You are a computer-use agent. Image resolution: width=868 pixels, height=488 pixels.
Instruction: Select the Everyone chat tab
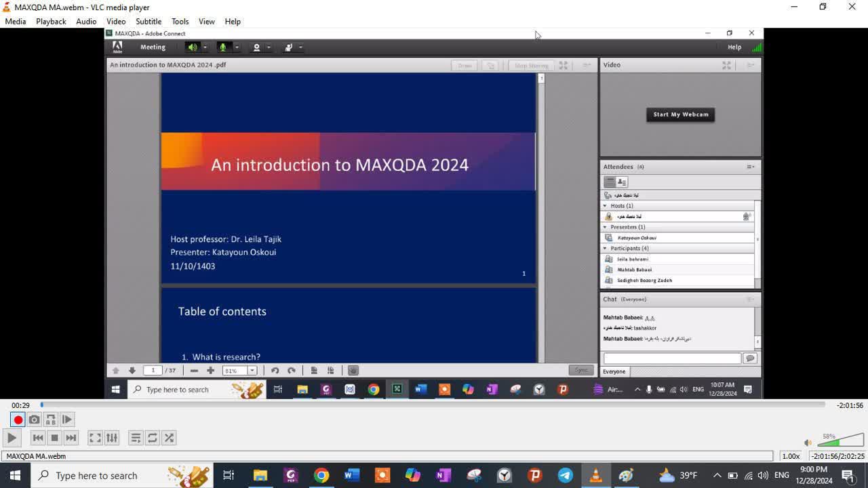point(614,371)
